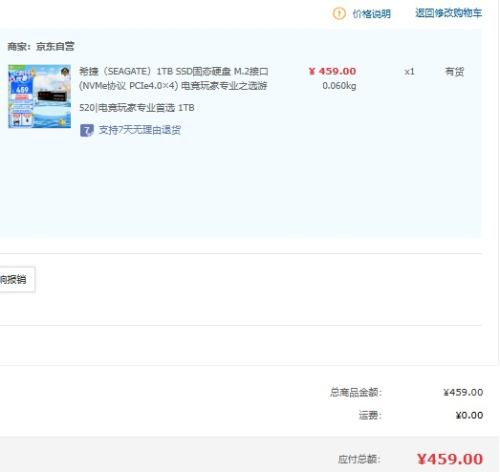Click the purple 7-day return badge icon

click(x=87, y=130)
